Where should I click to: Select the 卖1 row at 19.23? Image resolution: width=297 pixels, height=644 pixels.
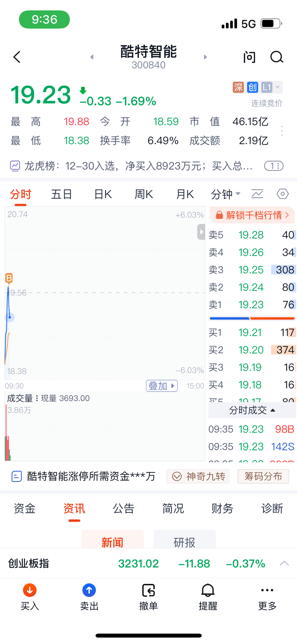[x=252, y=305]
